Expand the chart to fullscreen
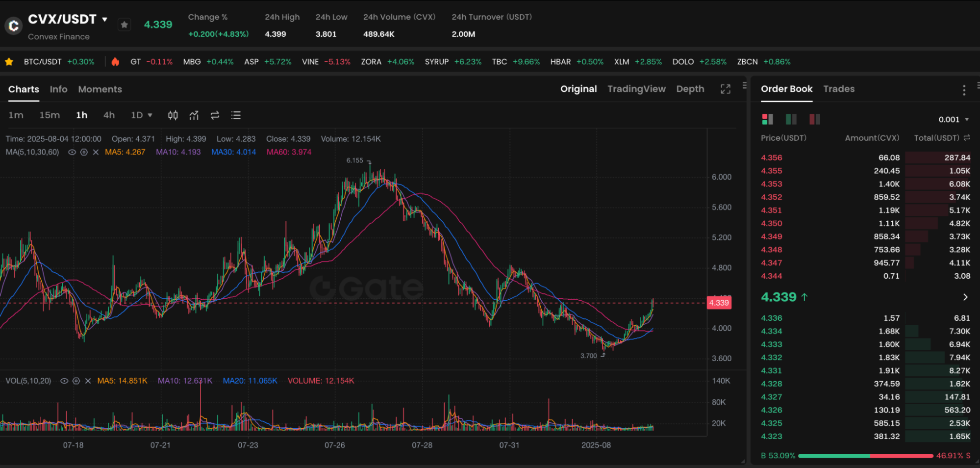980x468 pixels. coord(726,89)
